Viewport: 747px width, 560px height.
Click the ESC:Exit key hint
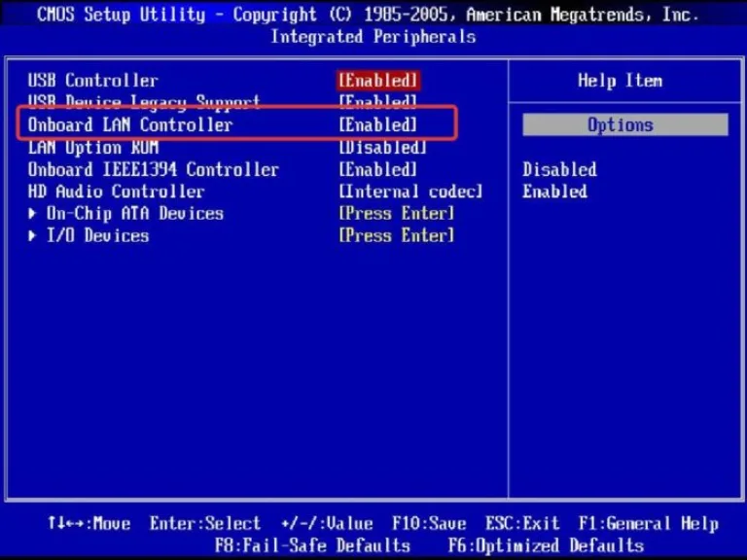point(522,523)
